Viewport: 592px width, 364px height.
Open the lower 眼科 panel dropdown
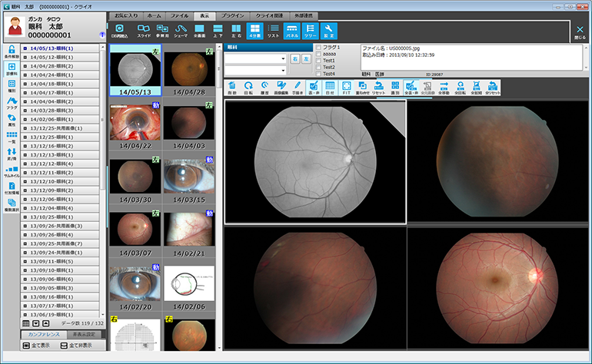click(x=283, y=71)
